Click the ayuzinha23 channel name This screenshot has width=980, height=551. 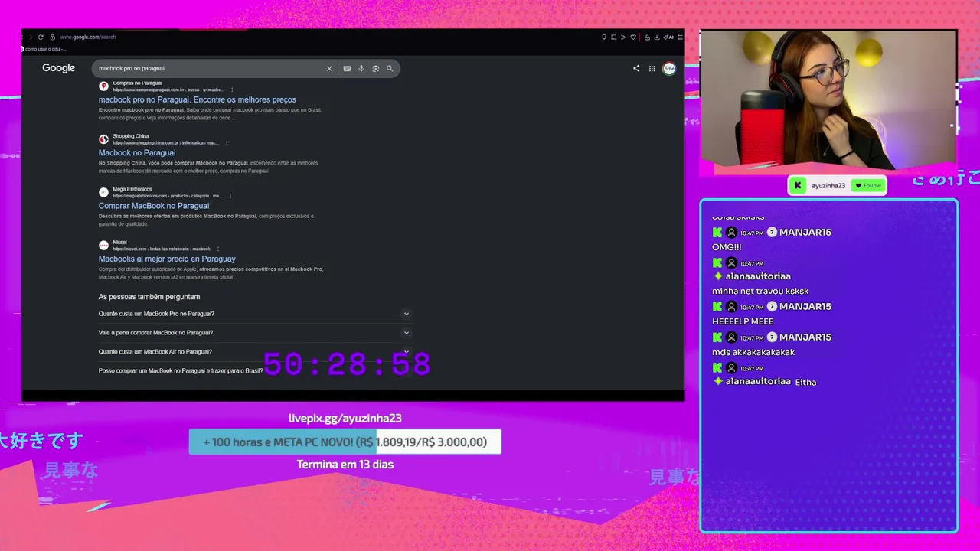[828, 185]
